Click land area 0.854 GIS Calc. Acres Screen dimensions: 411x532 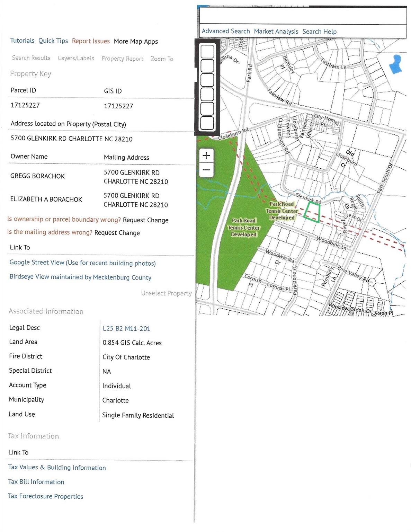[132, 343]
